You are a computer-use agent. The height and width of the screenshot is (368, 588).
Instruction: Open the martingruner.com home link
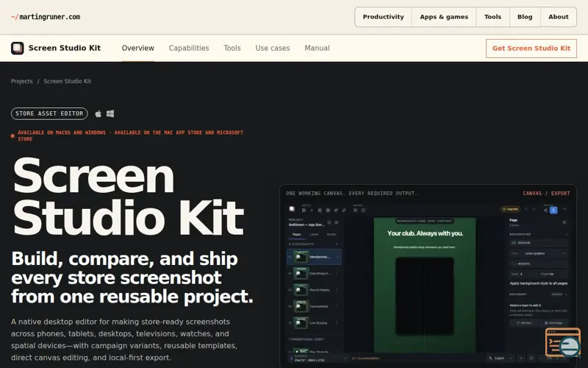point(46,17)
